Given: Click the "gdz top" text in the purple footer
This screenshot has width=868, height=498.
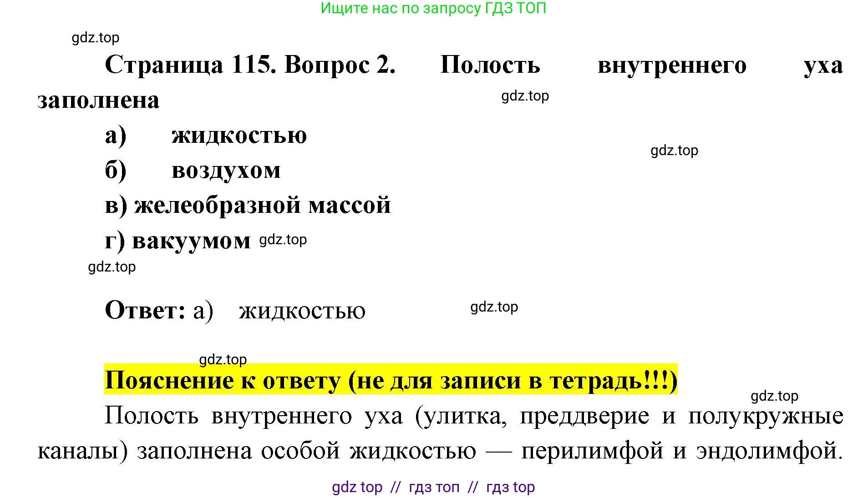Looking at the screenshot, I should 357,487.
